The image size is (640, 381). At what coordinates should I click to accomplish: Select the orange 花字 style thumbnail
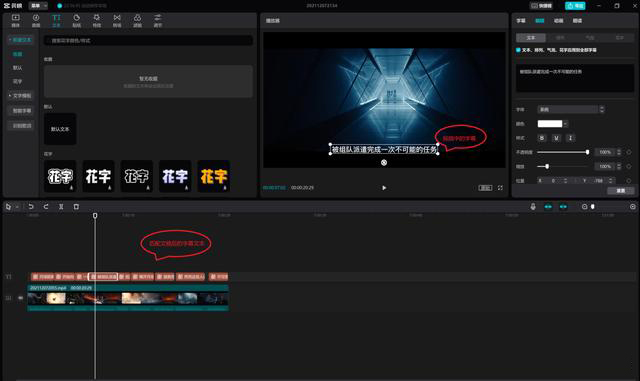[x=213, y=176]
